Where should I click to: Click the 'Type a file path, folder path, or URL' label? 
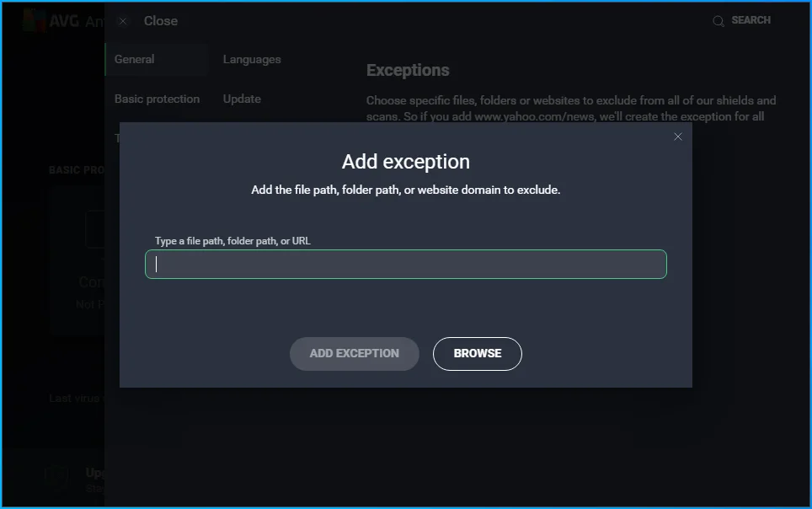point(232,241)
